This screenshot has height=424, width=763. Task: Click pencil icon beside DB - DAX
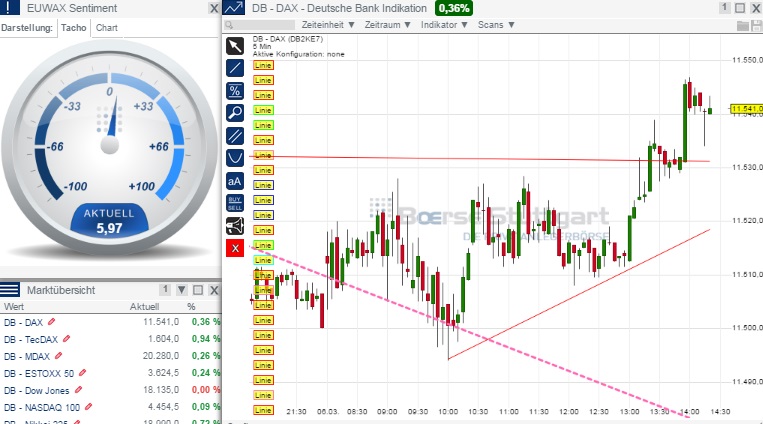(x=52, y=322)
